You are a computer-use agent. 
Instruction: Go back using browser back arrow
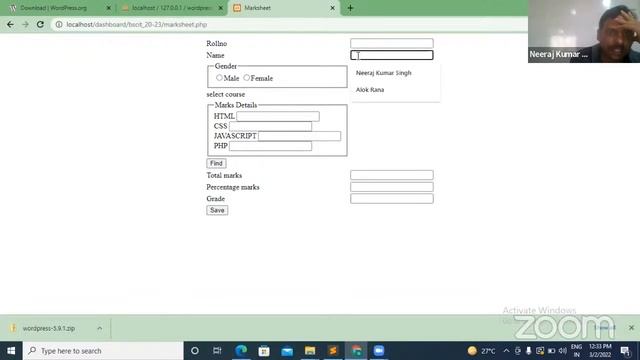(x=10, y=24)
